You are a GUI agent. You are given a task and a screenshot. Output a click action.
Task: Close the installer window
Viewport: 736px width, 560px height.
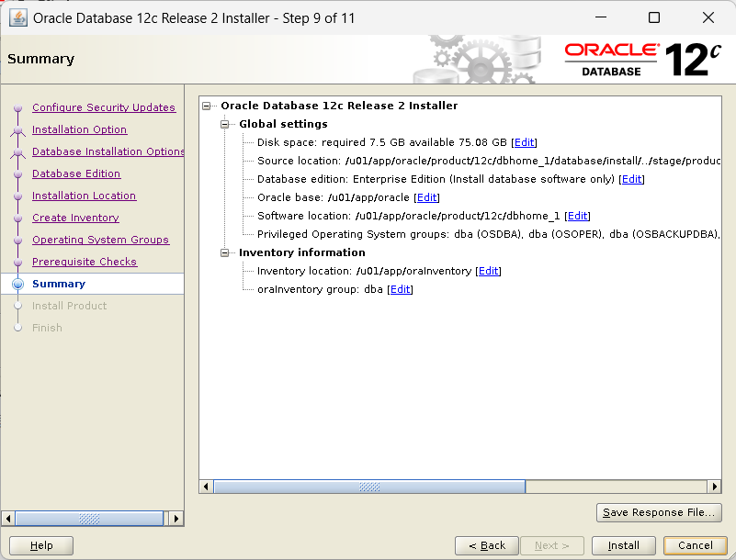point(708,17)
